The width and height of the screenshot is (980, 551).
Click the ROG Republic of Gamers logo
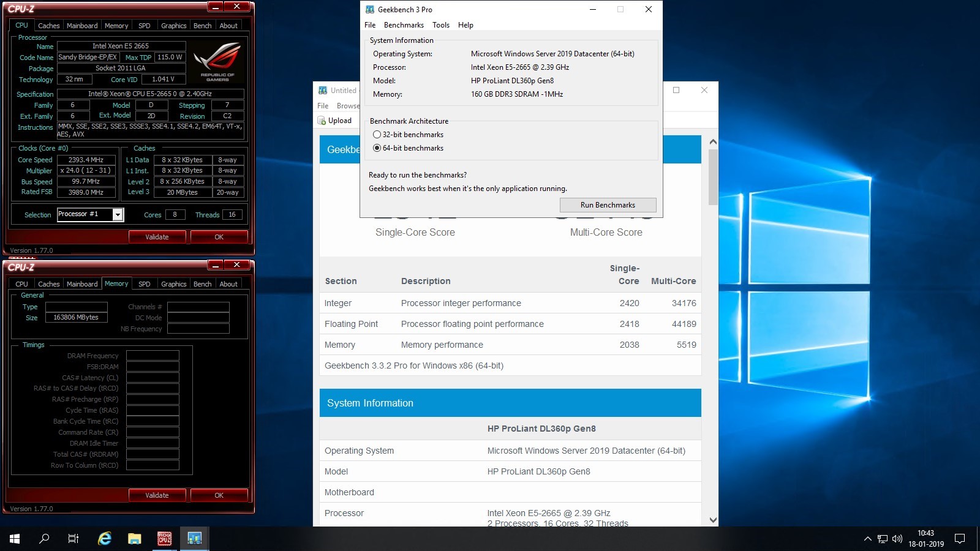click(217, 62)
